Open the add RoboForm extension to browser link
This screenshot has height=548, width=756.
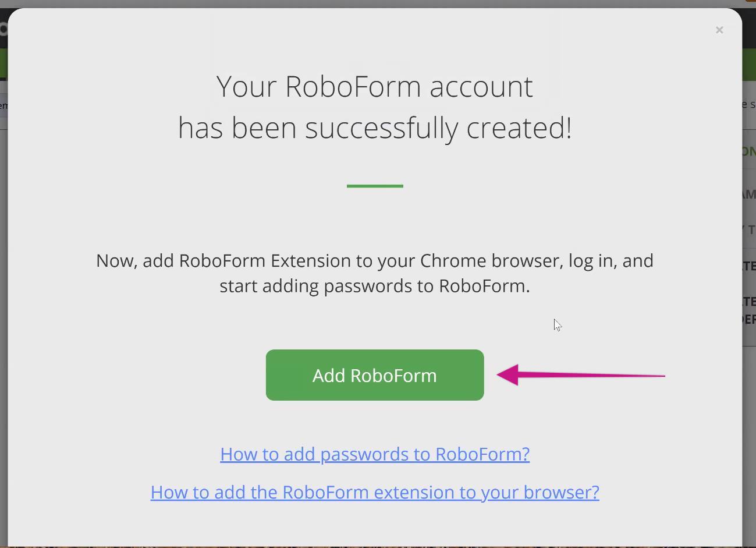pos(375,492)
